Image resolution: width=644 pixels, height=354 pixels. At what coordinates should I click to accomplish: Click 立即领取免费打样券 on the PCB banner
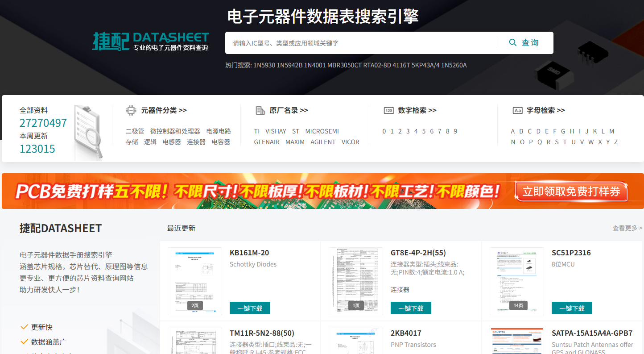tap(571, 192)
